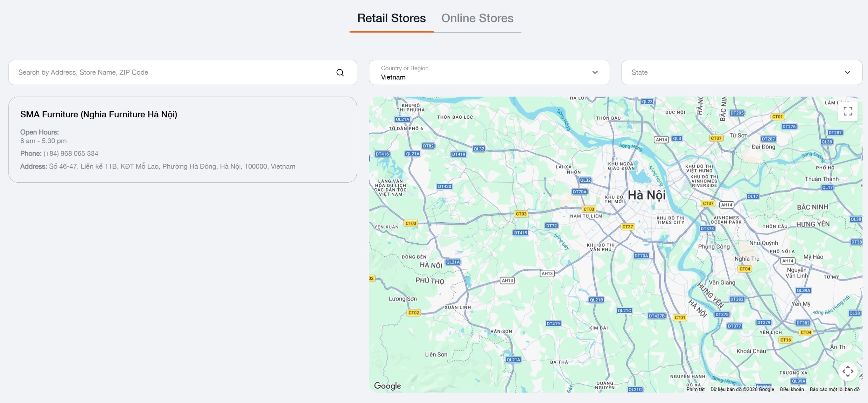Click the Google logo on the map
This screenshot has width=868, height=403.
point(387,386)
